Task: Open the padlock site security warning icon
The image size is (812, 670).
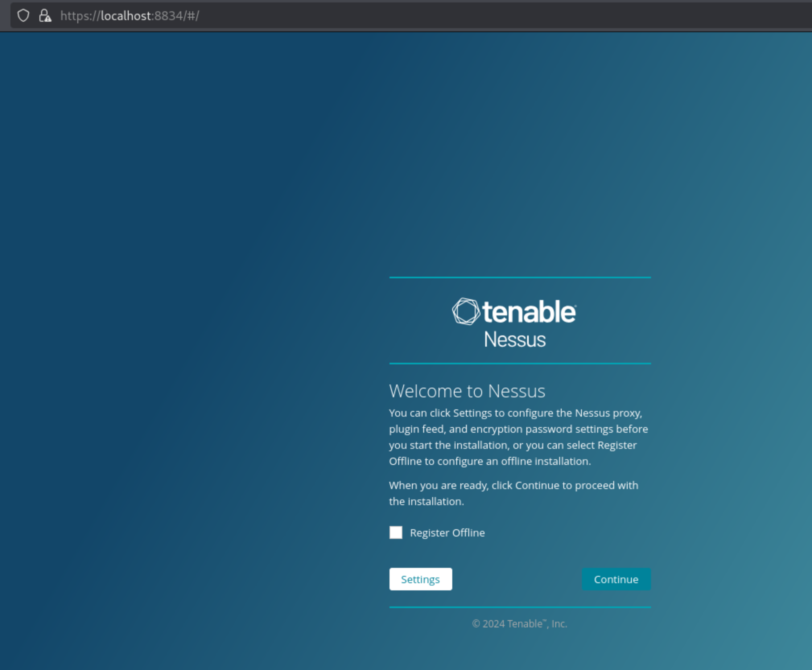Action: click(x=45, y=16)
